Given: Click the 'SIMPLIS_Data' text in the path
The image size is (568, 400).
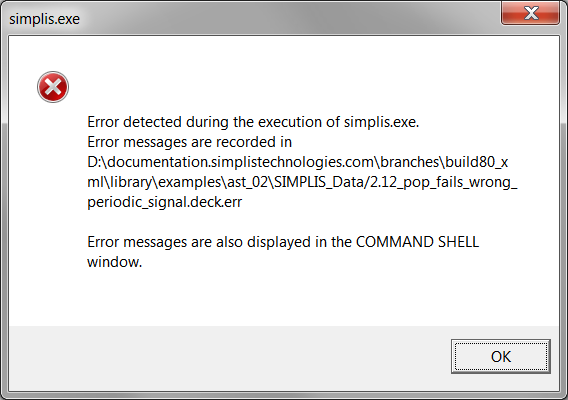Looking at the screenshot, I should tap(319, 182).
